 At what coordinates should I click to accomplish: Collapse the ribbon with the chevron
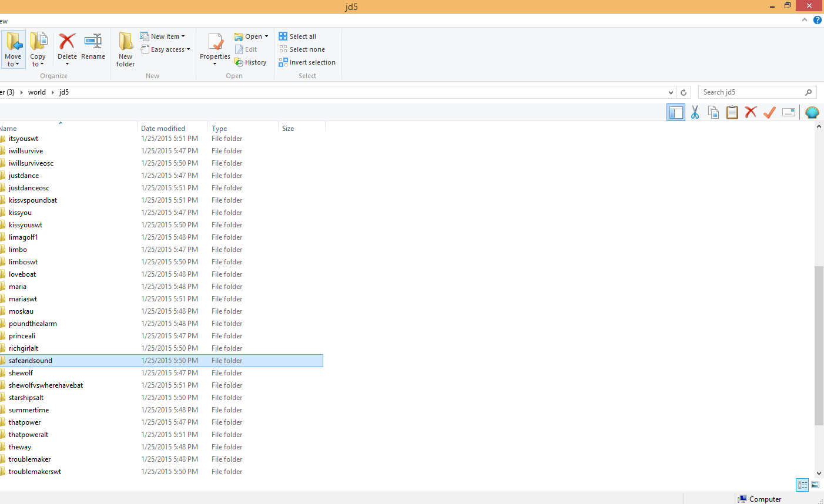pyautogui.click(x=805, y=20)
